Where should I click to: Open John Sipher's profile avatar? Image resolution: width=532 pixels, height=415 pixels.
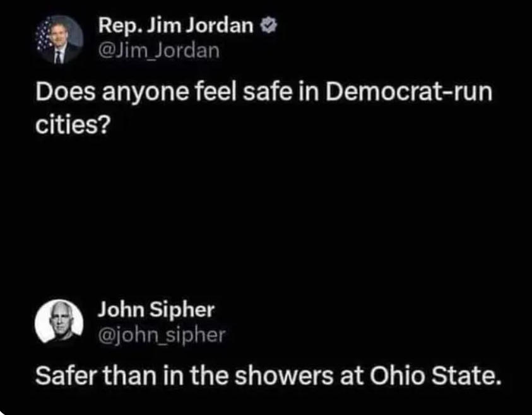[57, 323]
